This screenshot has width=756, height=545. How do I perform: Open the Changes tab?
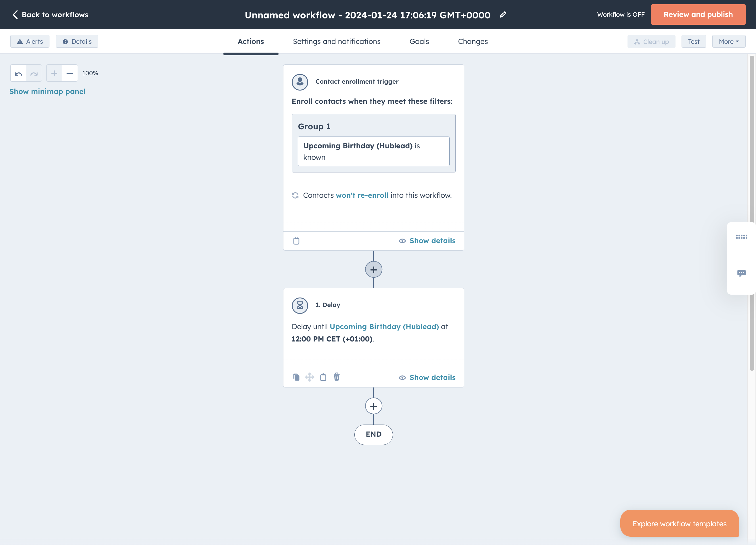coord(473,41)
